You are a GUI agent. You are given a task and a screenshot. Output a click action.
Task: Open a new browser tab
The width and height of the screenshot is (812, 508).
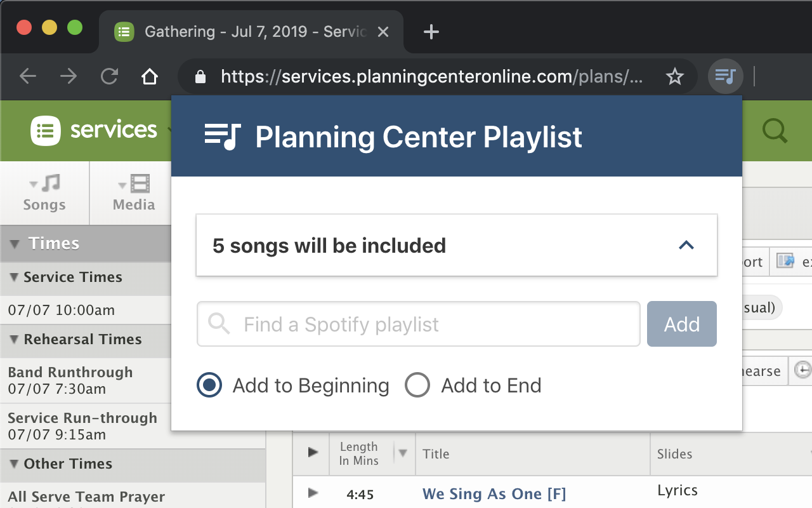pos(431,32)
